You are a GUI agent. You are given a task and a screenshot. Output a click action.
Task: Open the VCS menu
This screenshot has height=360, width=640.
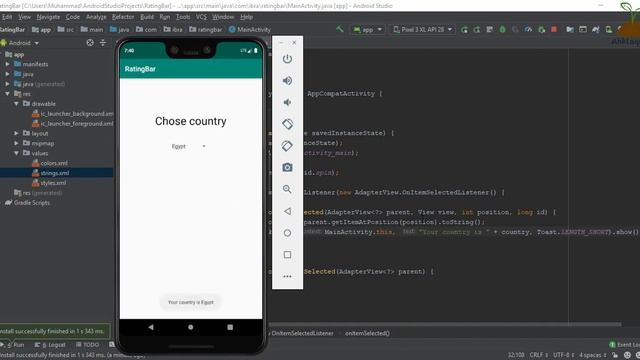coord(201,17)
